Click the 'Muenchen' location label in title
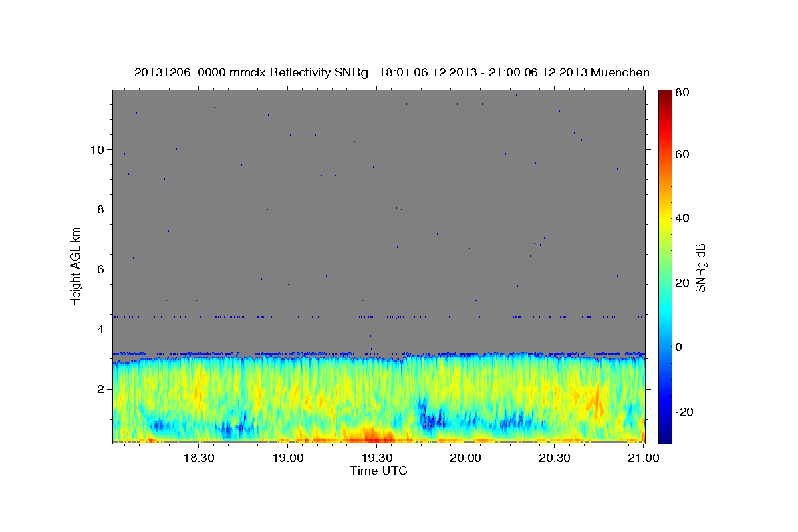Screen dimensions: 798x532 click(620, 72)
